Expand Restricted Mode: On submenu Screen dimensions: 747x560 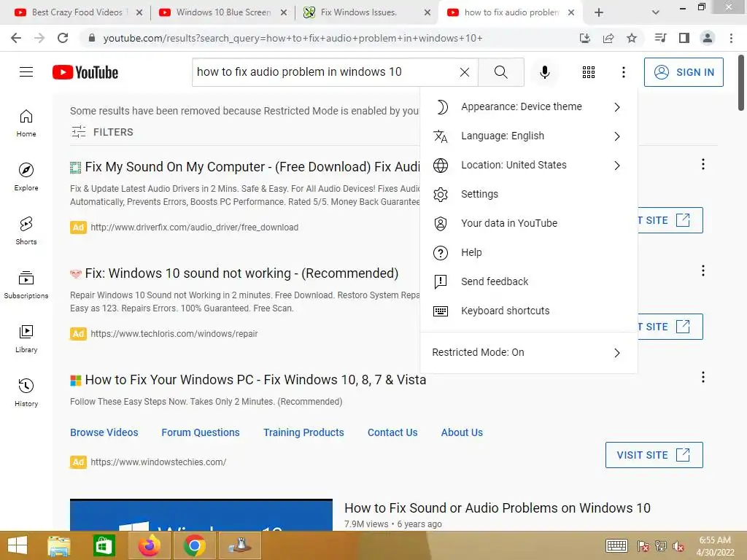[x=529, y=352]
